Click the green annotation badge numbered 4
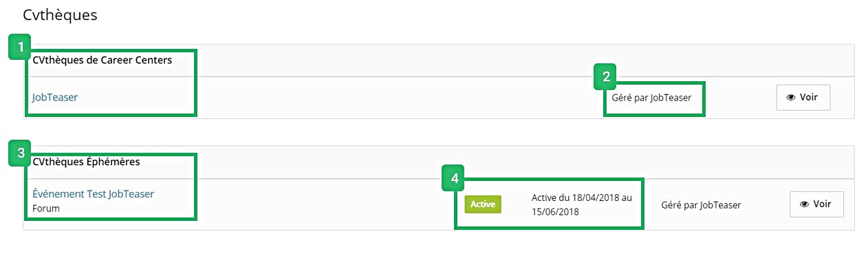The width and height of the screenshot is (868, 256). click(x=454, y=178)
